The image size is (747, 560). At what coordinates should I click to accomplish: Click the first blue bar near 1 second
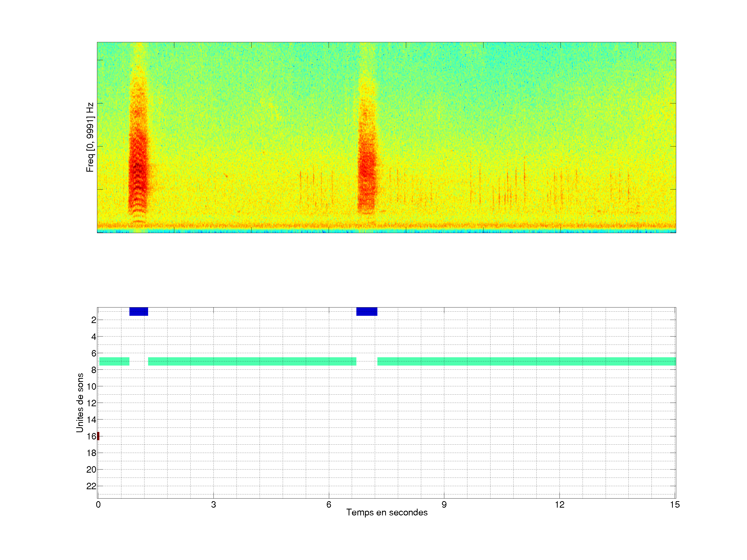point(139,312)
